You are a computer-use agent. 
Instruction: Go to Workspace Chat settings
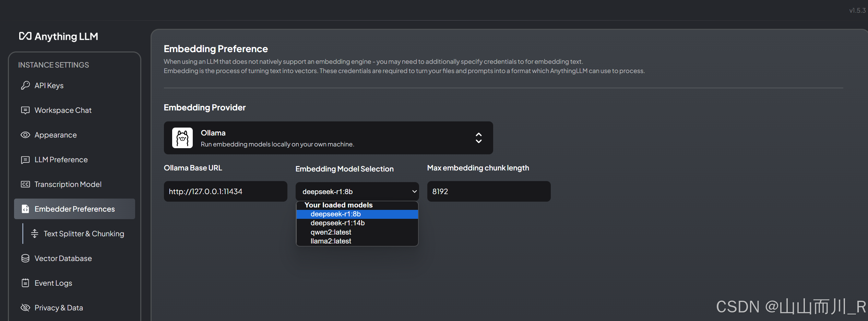click(x=74, y=110)
